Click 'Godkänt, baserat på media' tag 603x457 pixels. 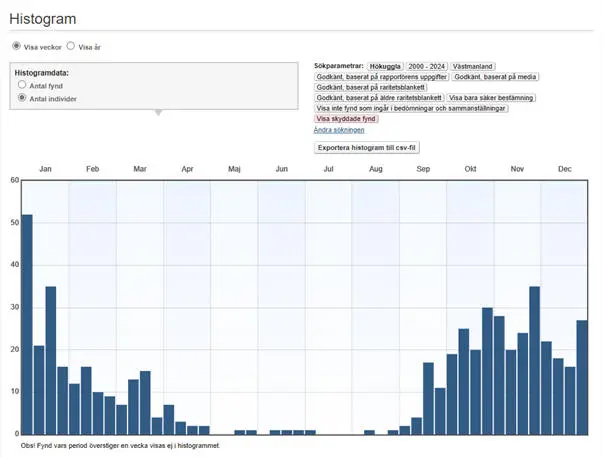point(496,76)
